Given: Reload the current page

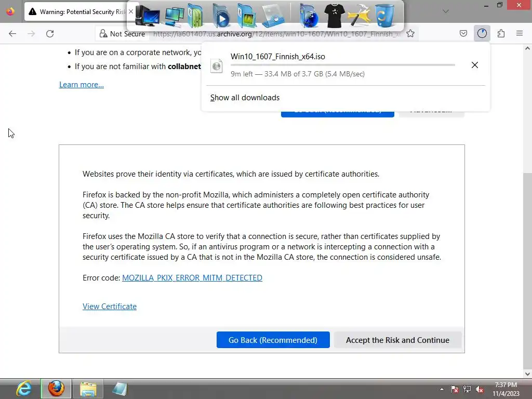Looking at the screenshot, I should coord(50,34).
